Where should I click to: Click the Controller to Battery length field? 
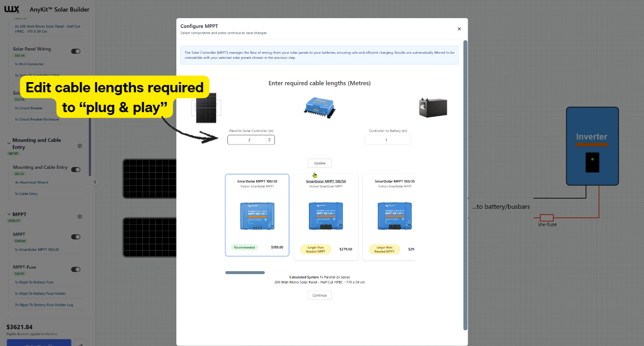coord(388,140)
